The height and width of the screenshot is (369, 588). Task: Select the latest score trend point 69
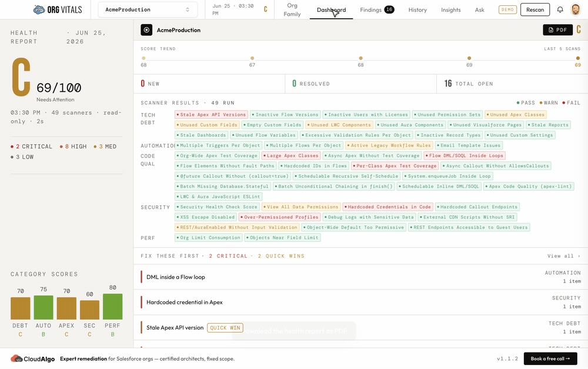click(x=578, y=58)
